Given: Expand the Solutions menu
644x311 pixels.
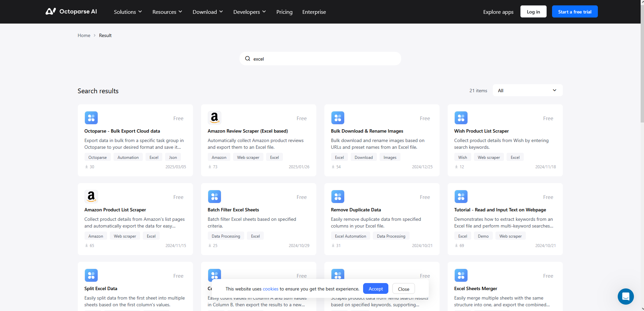Looking at the screenshot, I should tap(128, 12).
